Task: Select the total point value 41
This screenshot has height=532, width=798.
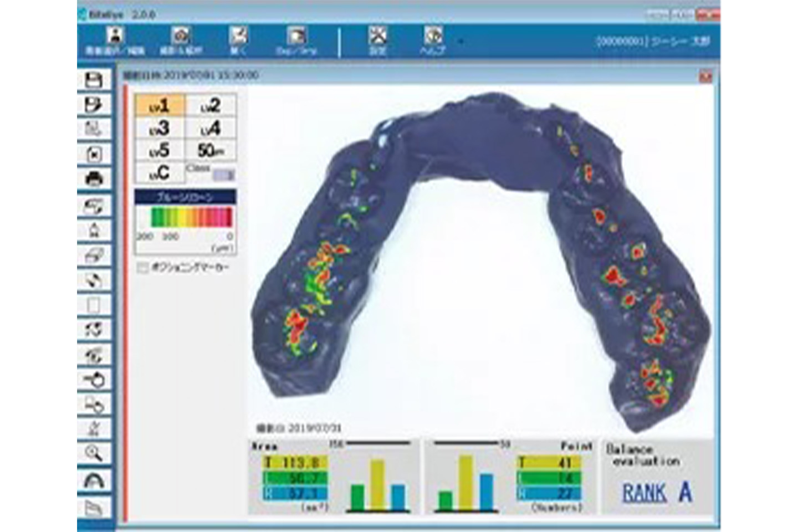Action: point(549,463)
